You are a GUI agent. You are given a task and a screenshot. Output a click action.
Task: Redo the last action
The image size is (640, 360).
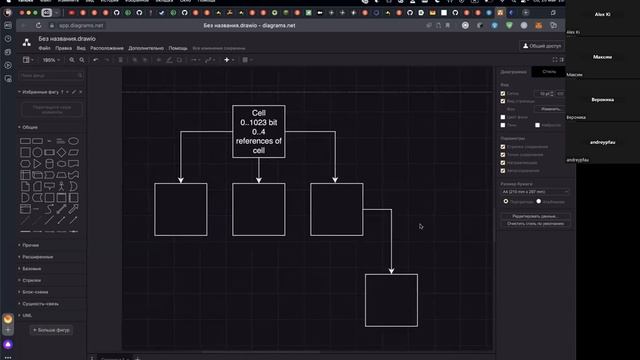(x=107, y=60)
